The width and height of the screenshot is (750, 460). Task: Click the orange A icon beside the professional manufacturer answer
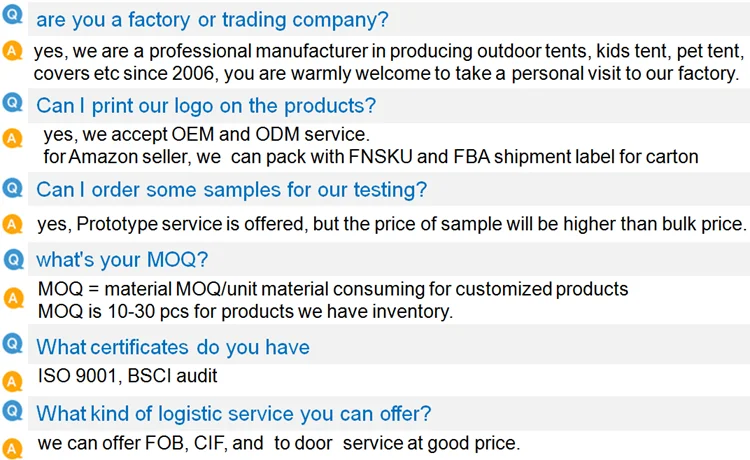(x=12, y=54)
